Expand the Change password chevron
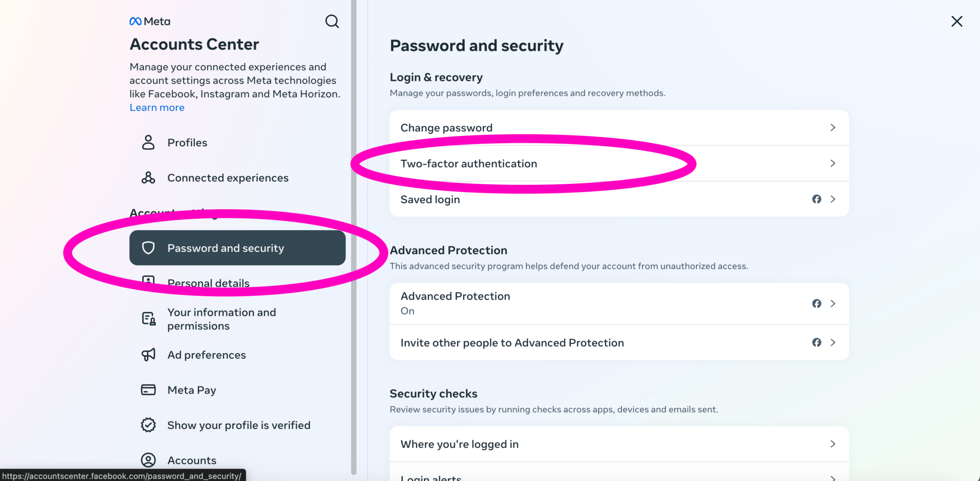The image size is (980, 481). point(833,127)
